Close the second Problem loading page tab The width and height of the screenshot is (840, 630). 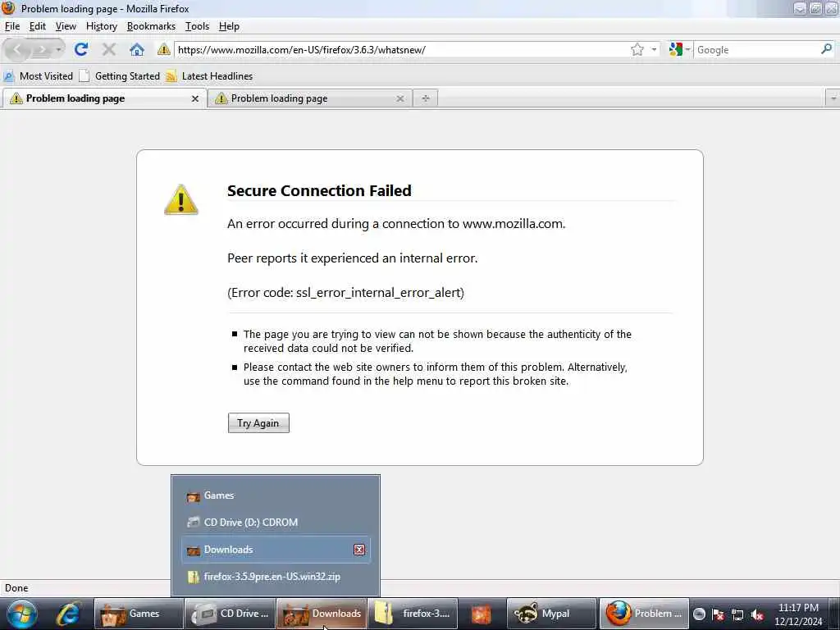(x=399, y=98)
